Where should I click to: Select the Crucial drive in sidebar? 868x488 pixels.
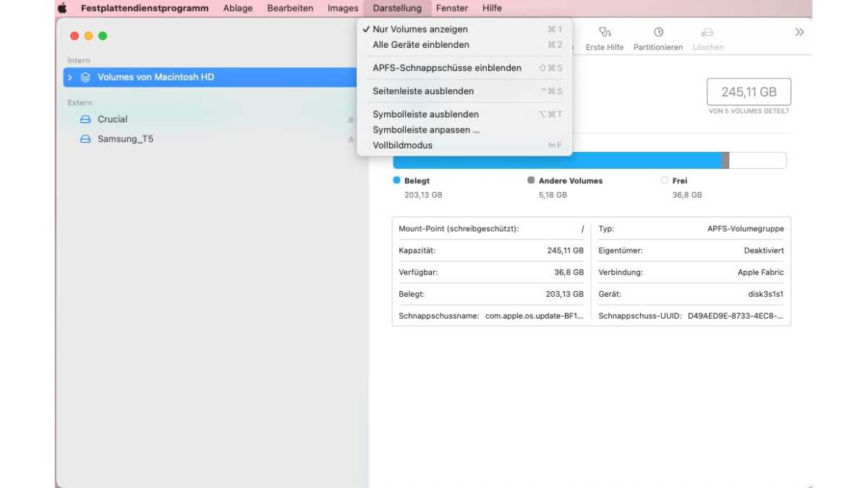[112, 119]
